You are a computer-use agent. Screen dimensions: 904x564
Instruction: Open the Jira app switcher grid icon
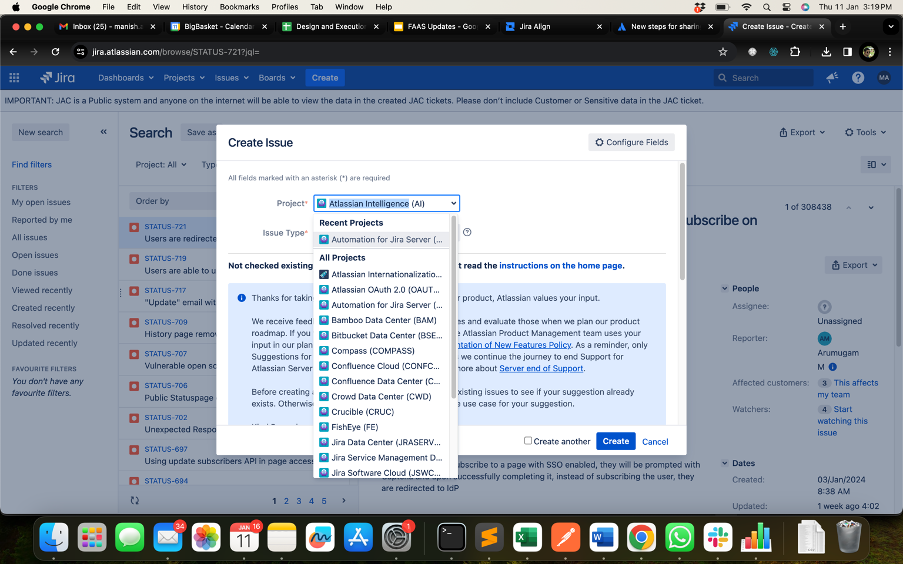pos(14,77)
